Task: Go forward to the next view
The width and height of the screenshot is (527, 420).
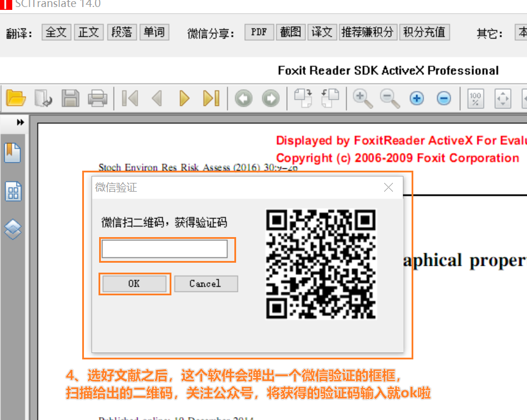Action: coord(271,98)
